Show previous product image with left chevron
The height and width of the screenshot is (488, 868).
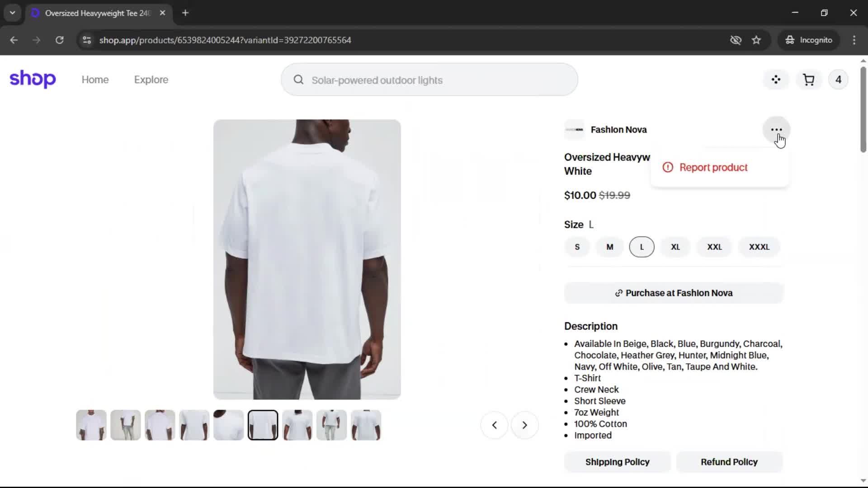[495, 425]
